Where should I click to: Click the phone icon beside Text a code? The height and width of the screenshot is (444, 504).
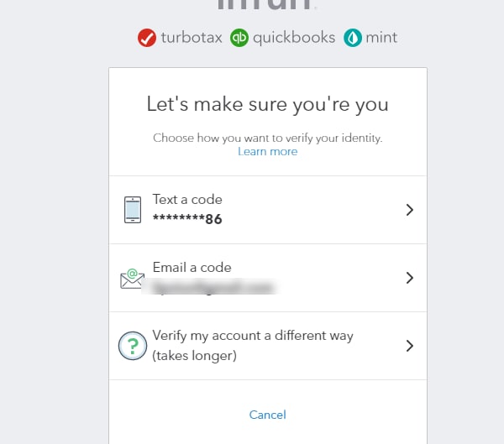(x=133, y=210)
